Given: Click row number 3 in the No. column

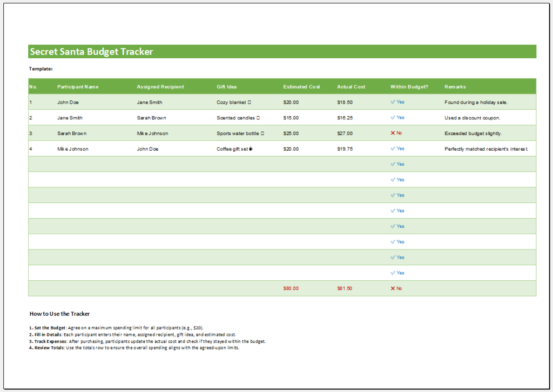Looking at the screenshot, I should coord(31,133).
